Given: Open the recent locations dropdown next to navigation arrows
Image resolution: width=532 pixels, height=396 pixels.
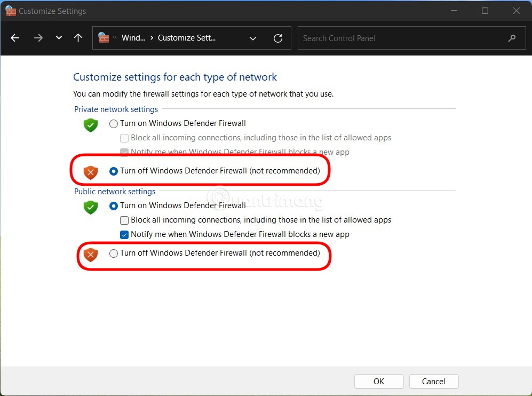Looking at the screenshot, I should pyautogui.click(x=59, y=38).
